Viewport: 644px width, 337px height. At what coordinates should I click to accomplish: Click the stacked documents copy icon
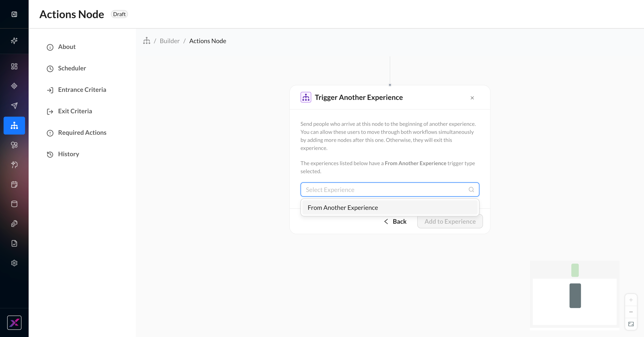coord(14,223)
